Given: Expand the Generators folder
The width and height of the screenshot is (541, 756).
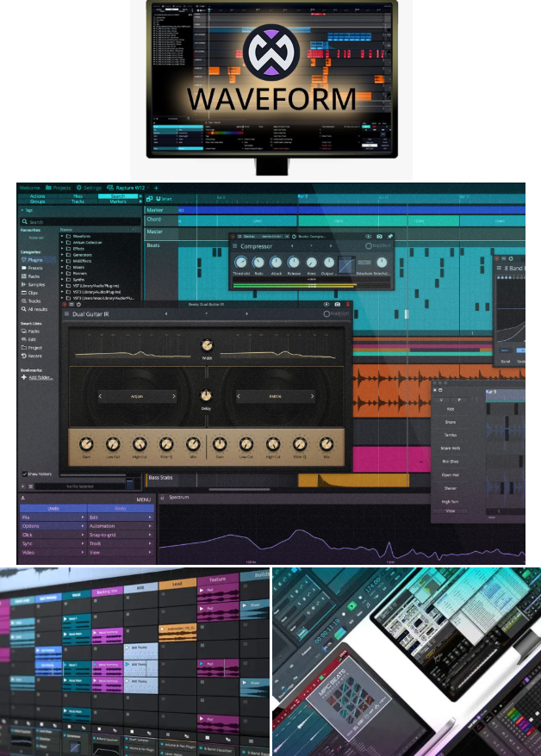Looking at the screenshot, I should tap(62, 255).
